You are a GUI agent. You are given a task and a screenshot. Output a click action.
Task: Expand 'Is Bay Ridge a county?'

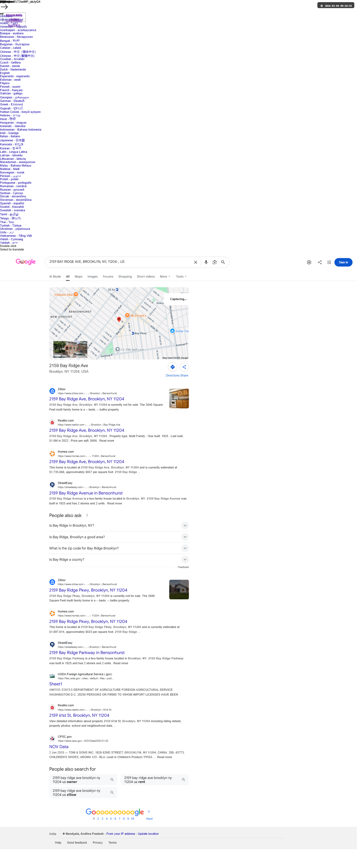[x=119, y=559]
